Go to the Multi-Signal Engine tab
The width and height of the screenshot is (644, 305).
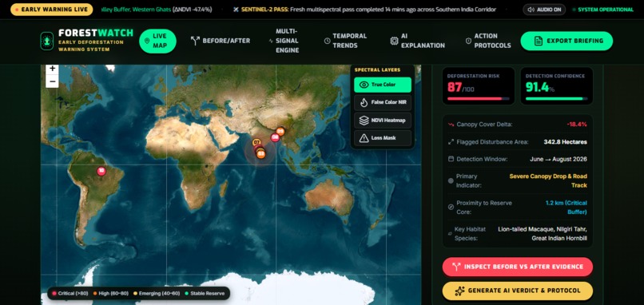tap(284, 41)
